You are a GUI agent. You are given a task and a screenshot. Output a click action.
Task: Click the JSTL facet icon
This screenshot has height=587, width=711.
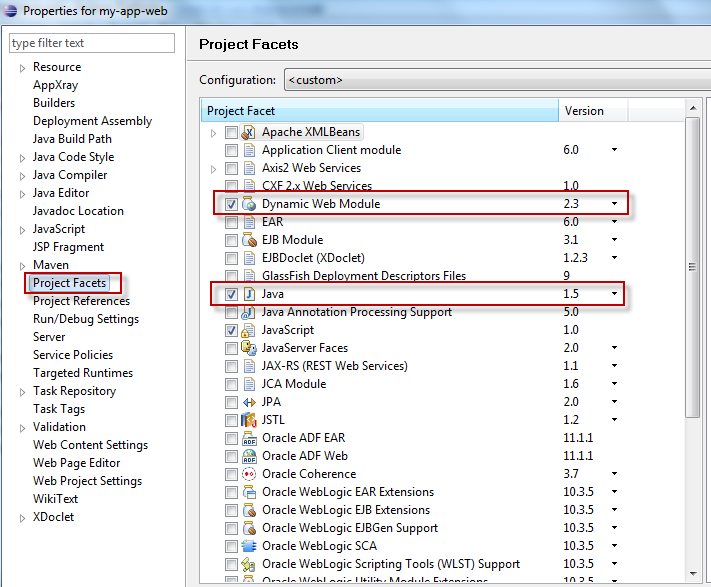coord(248,420)
